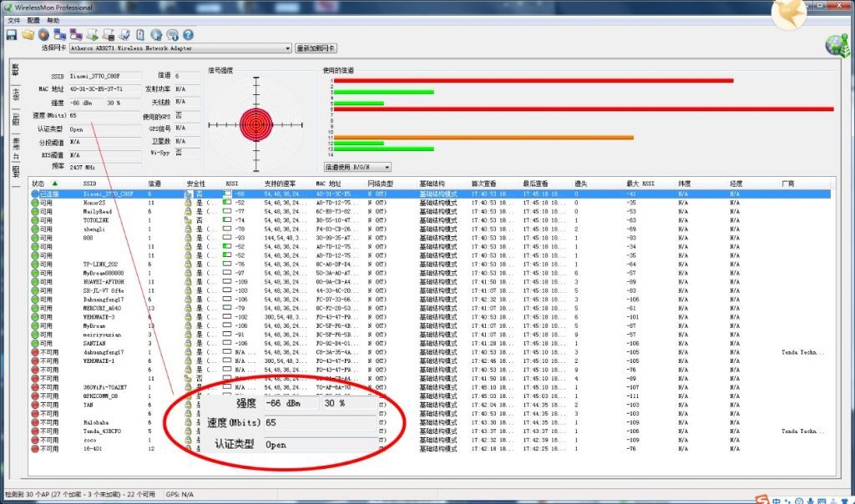
Task: Click the RSSI signal bar icon in shengli row
Action: click(x=227, y=229)
